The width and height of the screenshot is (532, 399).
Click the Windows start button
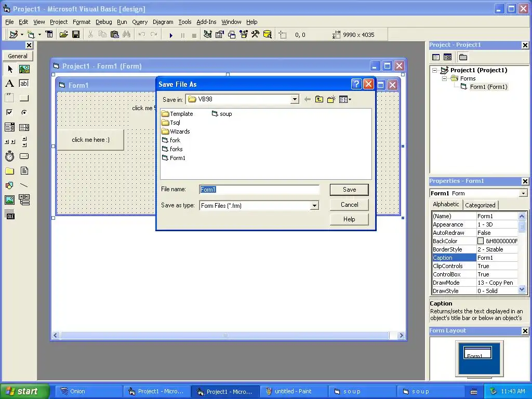click(x=25, y=391)
